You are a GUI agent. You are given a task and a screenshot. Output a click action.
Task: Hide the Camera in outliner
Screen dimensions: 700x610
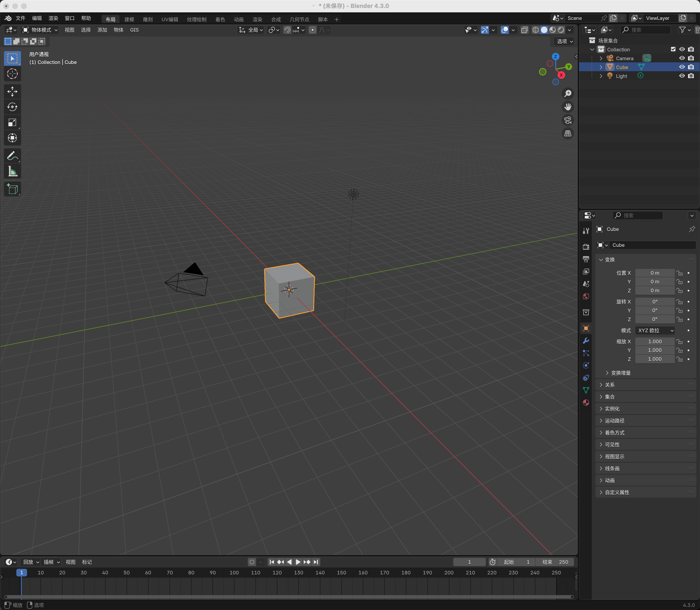(682, 58)
